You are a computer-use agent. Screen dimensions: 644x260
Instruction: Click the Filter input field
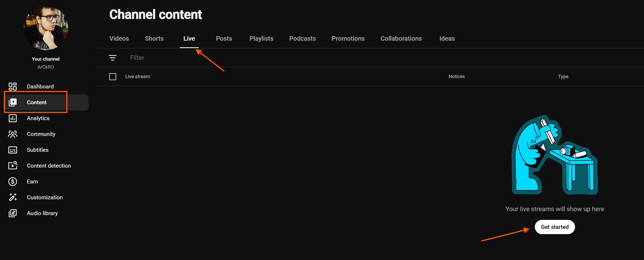(x=370, y=58)
